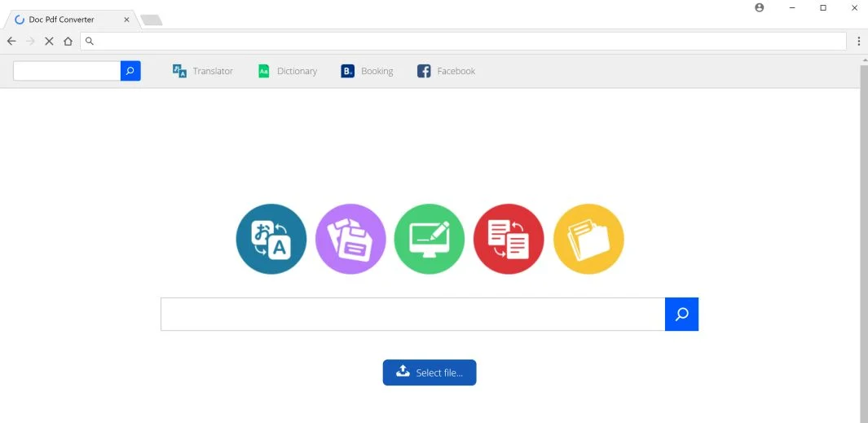Click the Translator icon in the toolbar
Viewport: 868px width, 423px height.
(x=179, y=71)
